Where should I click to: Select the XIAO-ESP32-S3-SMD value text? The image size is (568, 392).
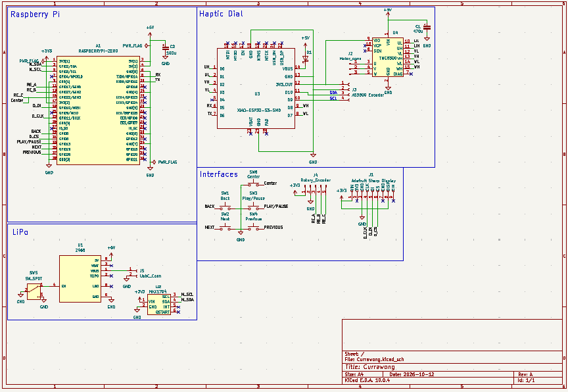(x=259, y=110)
